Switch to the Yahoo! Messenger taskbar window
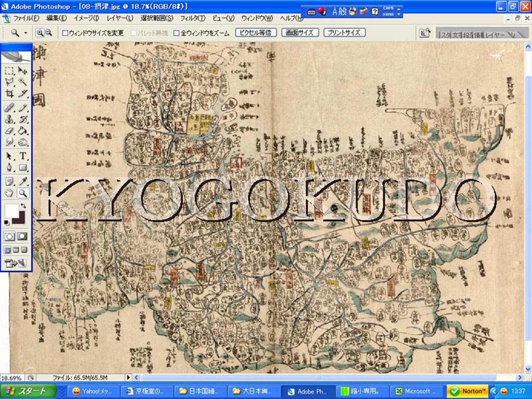The height and width of the screenshot is (399, 532). (92, 391)
